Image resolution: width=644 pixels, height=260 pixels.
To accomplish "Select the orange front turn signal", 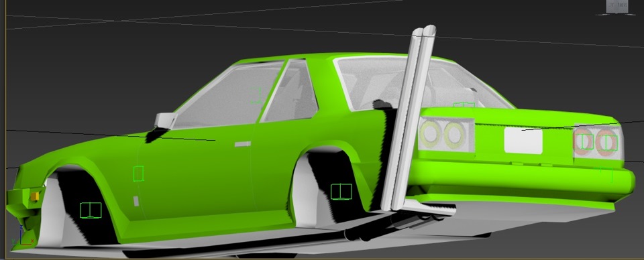I will (x=34, y=196).
